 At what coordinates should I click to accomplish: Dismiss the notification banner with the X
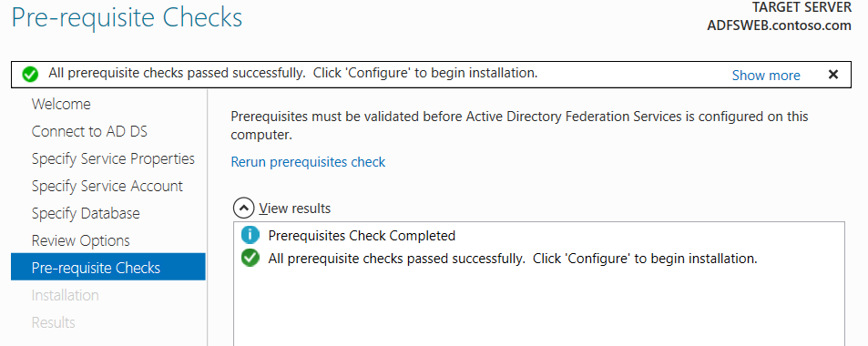coord(833,75)
